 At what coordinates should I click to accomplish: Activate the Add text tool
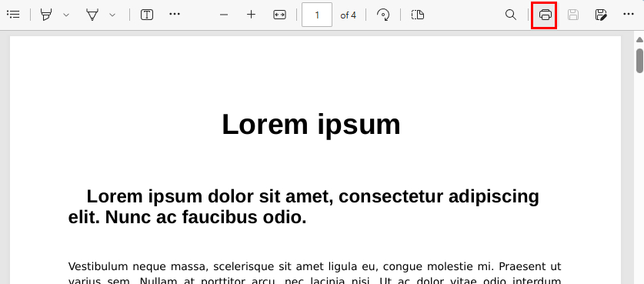point(147,15)
